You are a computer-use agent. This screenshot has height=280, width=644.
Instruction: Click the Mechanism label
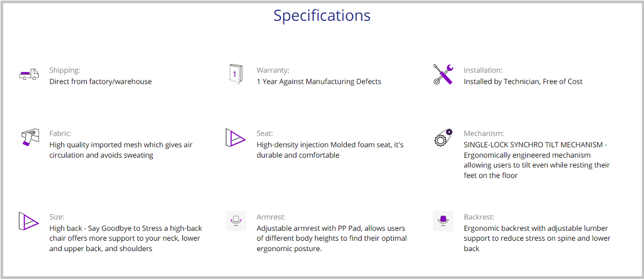[x=484, y=134]
